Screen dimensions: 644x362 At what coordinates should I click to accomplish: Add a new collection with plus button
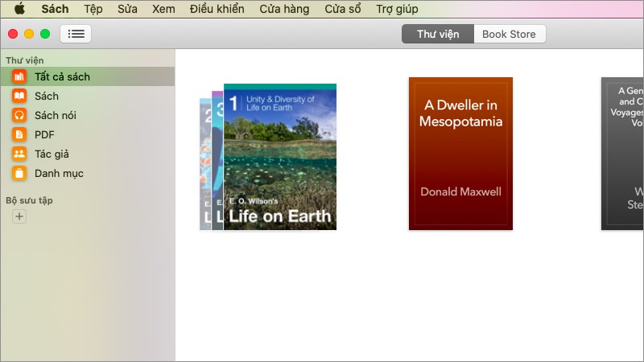point(19,216)
